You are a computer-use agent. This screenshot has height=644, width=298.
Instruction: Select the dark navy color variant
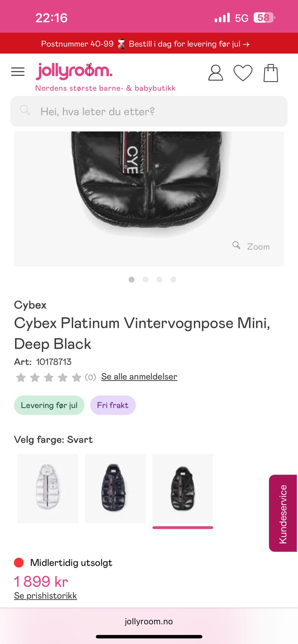pyautogui.click(x=115, y=488)
